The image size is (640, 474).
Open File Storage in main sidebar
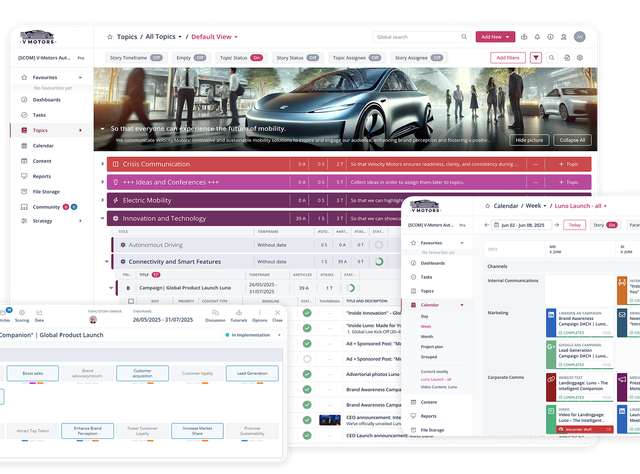pos(46,191)
